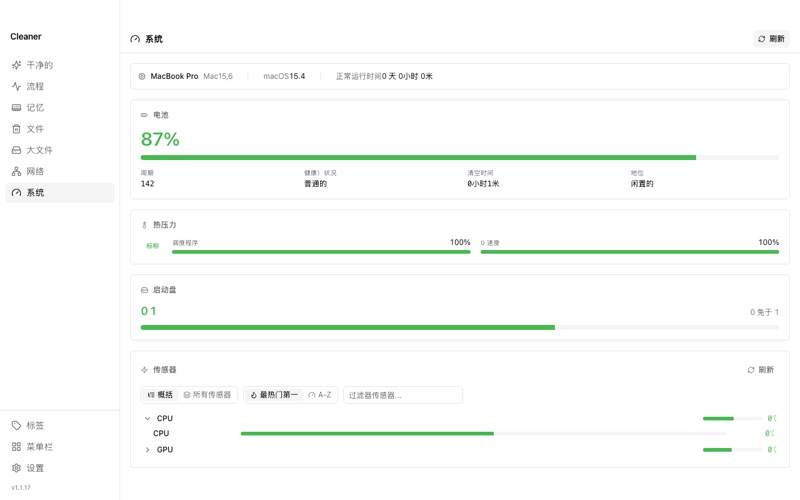Click the sparkle icon beside 干净的

click(x=16, y=65)
